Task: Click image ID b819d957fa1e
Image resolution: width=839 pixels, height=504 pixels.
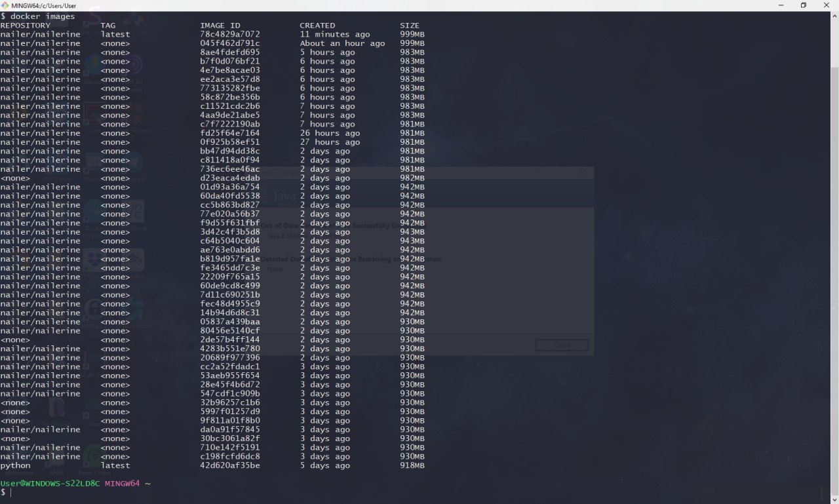Action: tap(230, 259)
